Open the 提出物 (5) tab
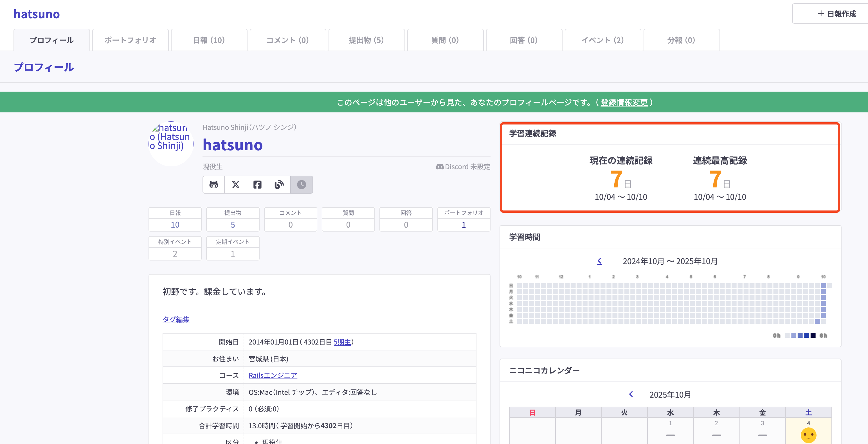The width and height of the screenshot is (868, 444). [x=366, y=40]
